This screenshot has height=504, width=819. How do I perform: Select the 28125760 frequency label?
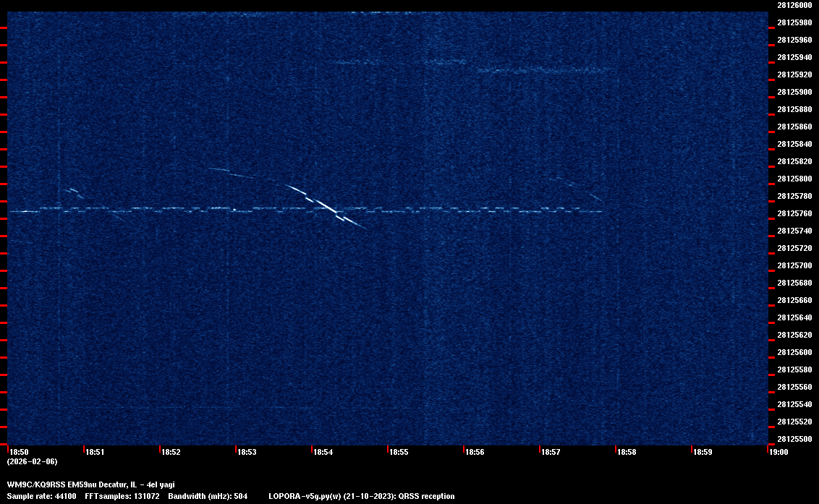(794, 213)
